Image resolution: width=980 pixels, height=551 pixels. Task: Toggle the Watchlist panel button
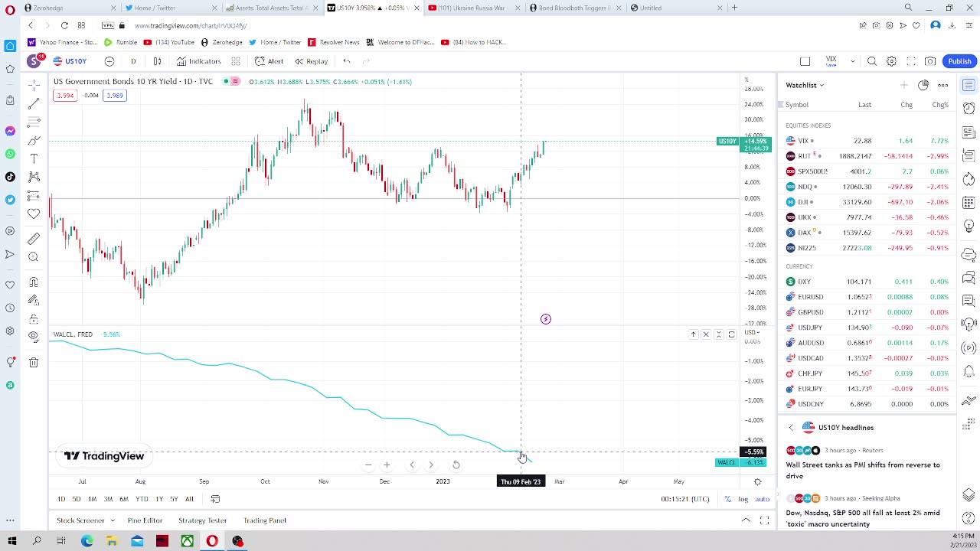tap(969, 85)
